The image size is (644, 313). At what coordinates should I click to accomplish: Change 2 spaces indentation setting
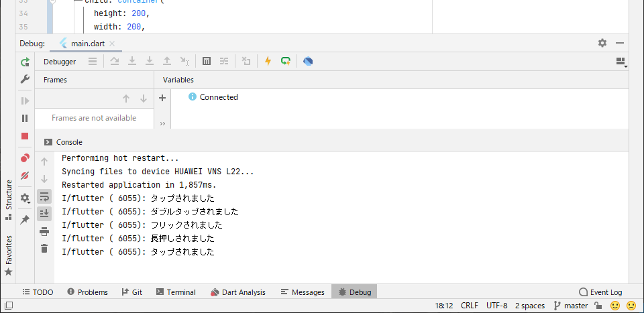[530, 306]
